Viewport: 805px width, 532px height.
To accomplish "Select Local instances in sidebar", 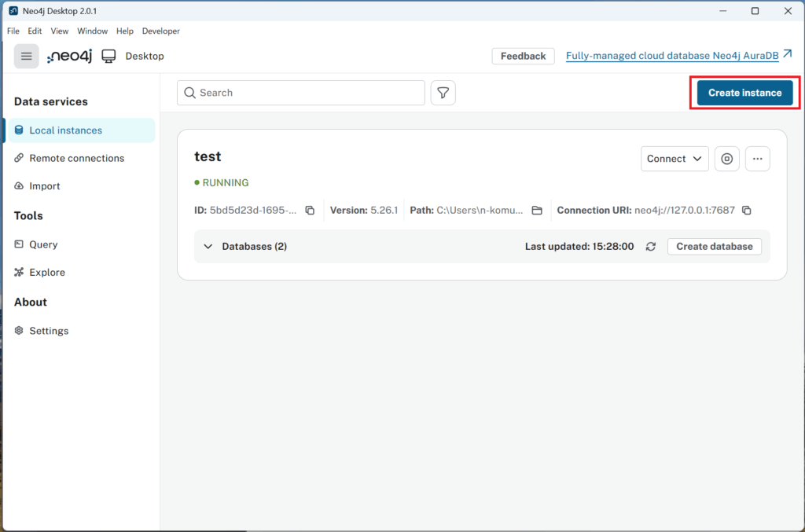I will [x=81, y=130].
